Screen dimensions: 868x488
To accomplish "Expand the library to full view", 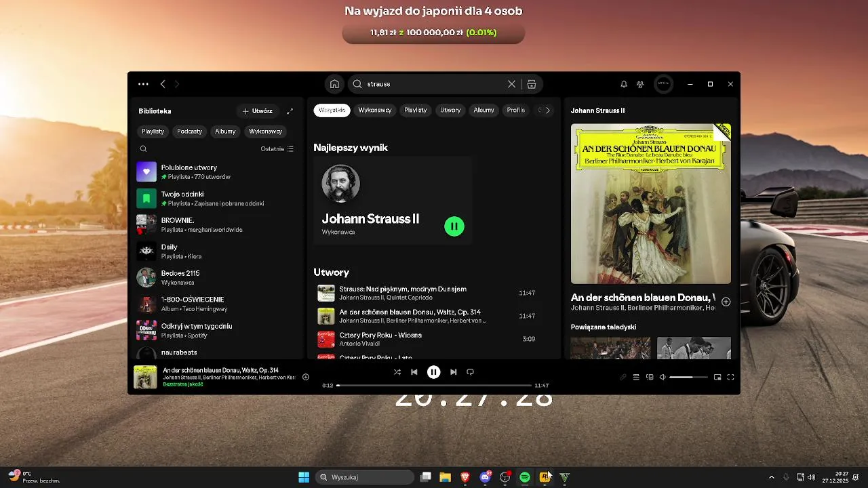I will 290,111.
